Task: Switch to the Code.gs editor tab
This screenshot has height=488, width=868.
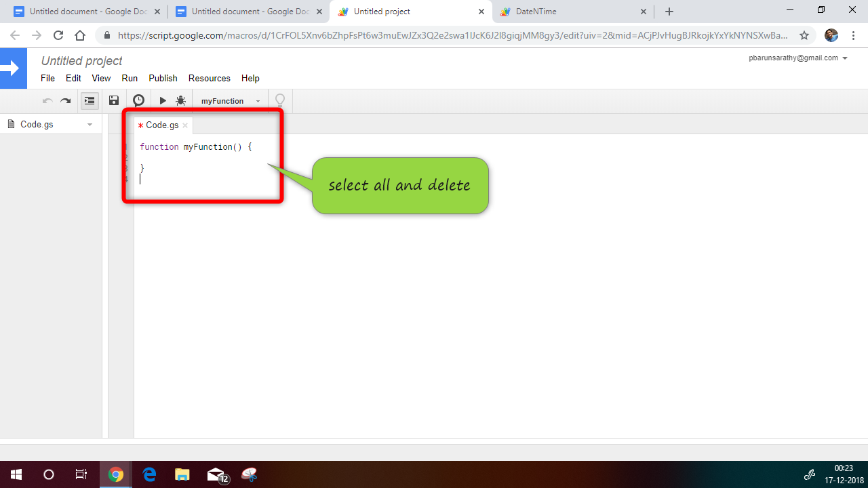Action: click(162, 125)
